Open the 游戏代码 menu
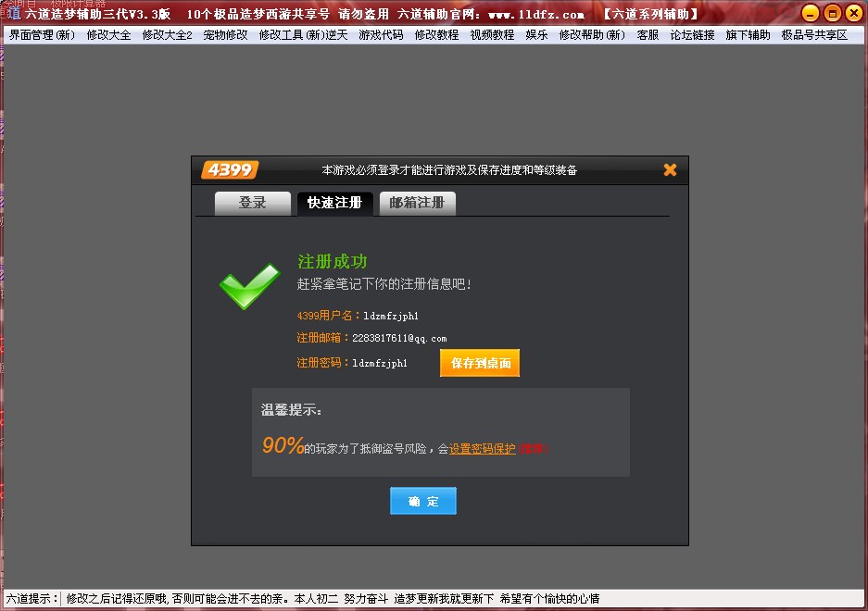The image size is (868, 611). [381, 35]
